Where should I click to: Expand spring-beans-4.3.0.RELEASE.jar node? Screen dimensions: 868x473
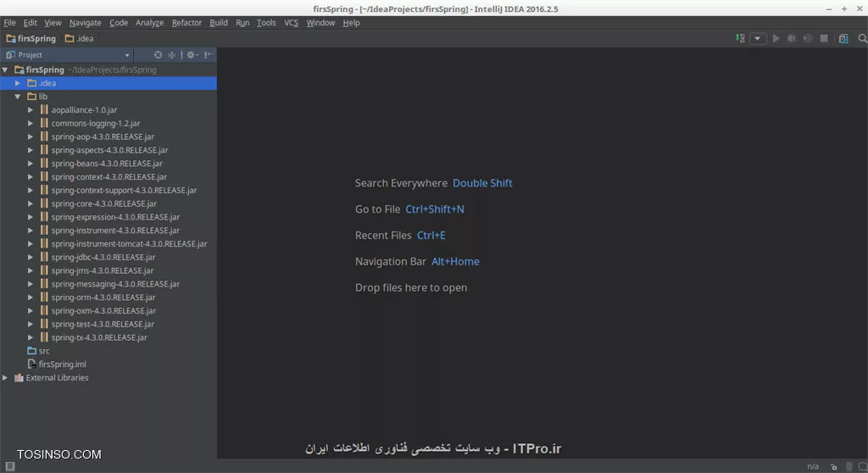[31, 164]
